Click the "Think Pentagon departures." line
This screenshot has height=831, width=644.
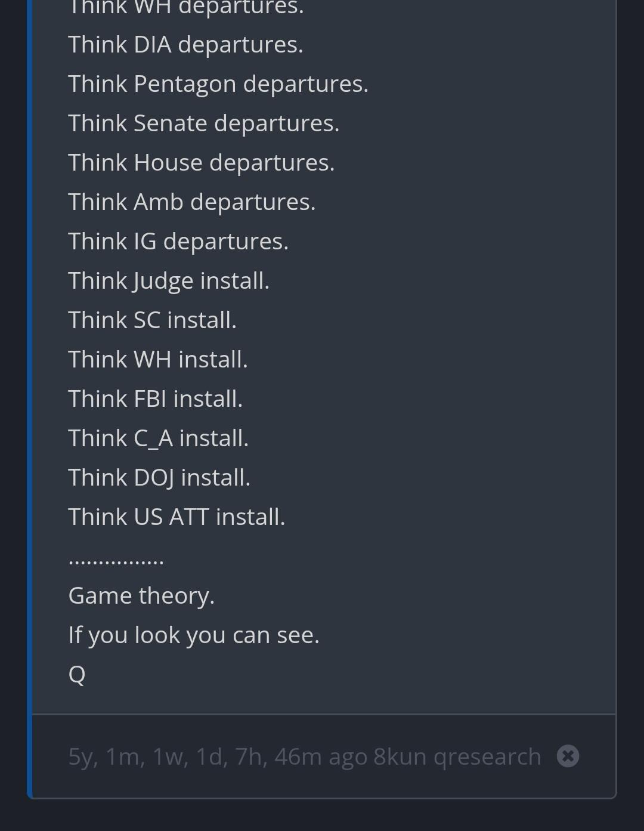coord(218,84)
